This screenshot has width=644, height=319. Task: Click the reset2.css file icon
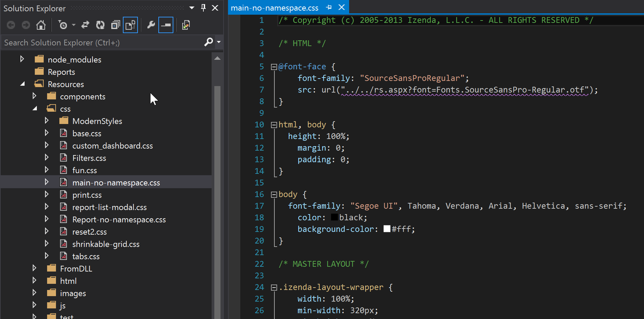point(63,232)
